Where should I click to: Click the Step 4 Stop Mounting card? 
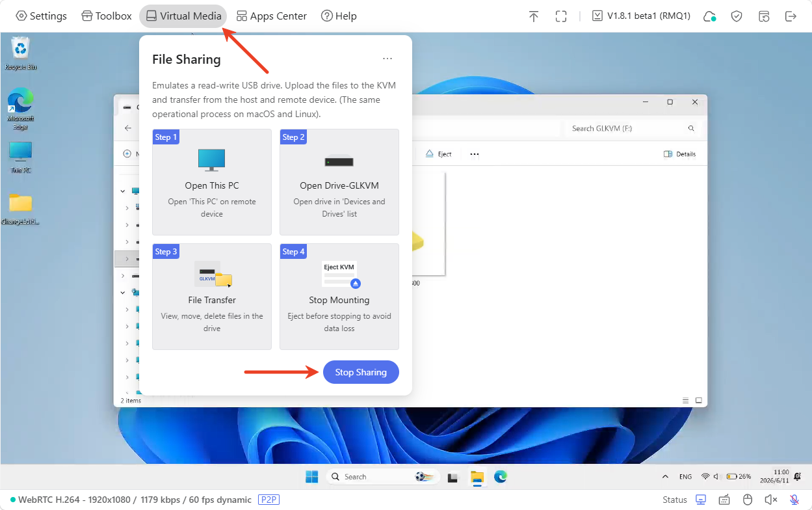(x=339, y=297)
